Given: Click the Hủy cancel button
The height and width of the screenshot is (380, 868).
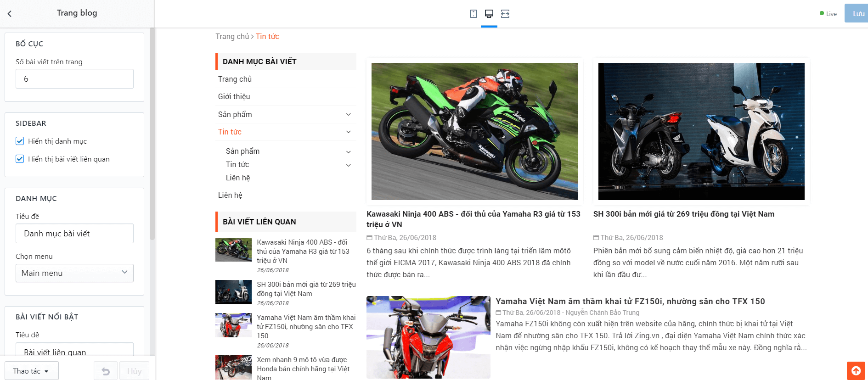Looking at the screenshot, I should coord(134,371).
